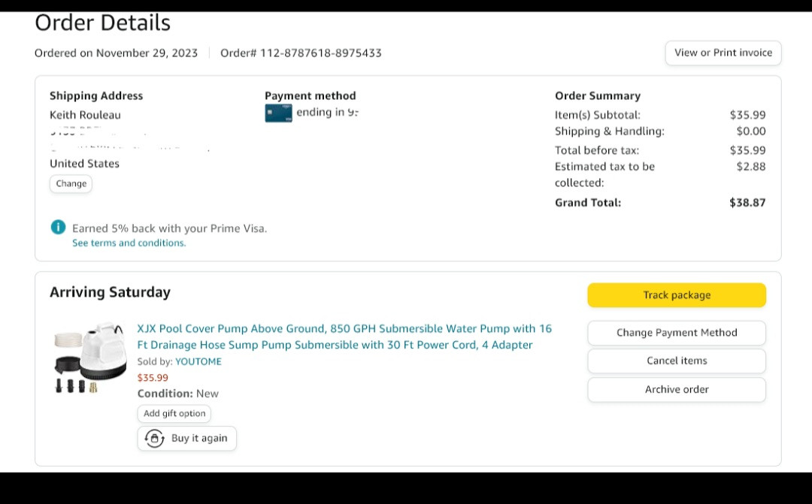
Task: Click the Grand Total amount $38.87
Action: 747,203
